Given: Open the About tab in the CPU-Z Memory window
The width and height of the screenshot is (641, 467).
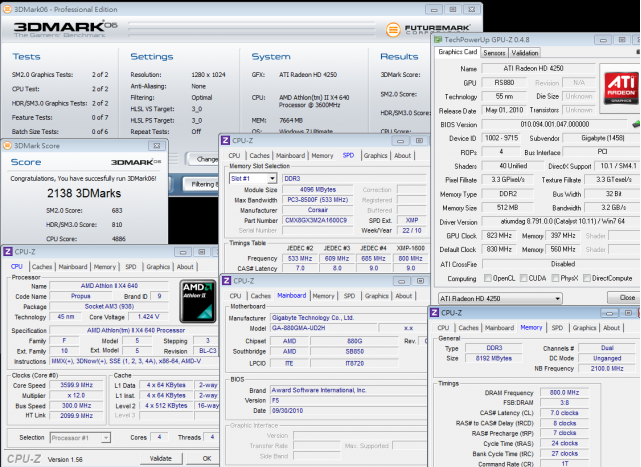Looking at the screenshot, I should [x=611, y=328].
